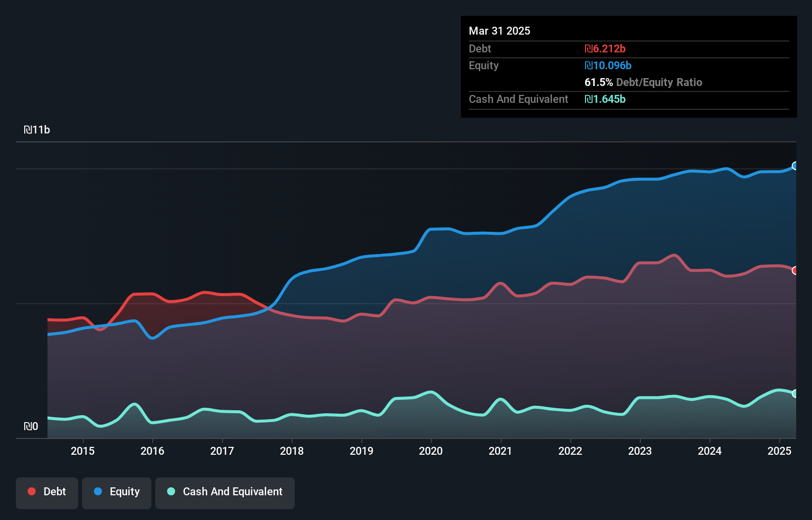Screen dimensions: 812x520
Task: Click the ₪11b y-axis label
Action: [37, 130]
